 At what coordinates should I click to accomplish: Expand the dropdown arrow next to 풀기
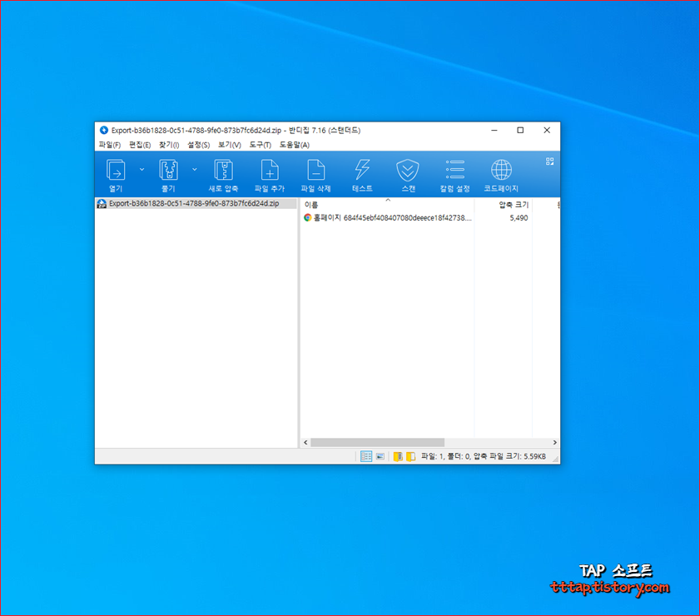pos(195,170)
